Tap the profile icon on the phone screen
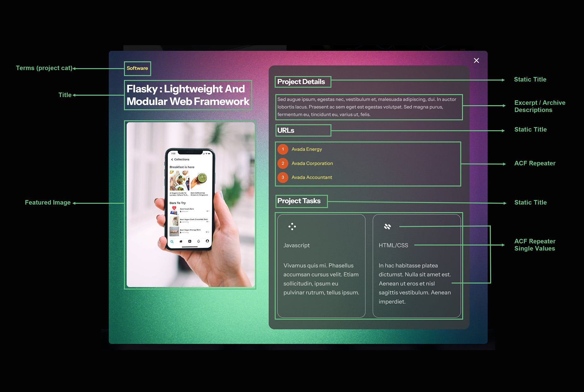Image resolution: width=584 pixels, height=392 pixels. click(207, 241)
